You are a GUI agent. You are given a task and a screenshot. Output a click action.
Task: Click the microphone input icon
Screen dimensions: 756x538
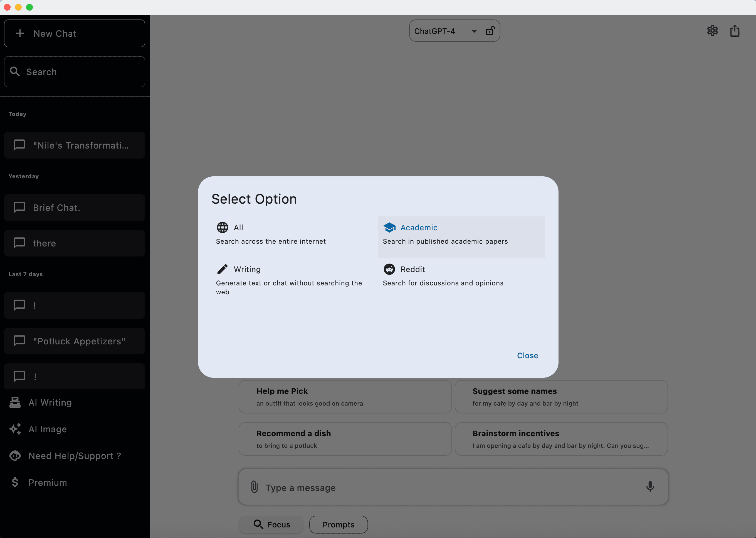650,487
